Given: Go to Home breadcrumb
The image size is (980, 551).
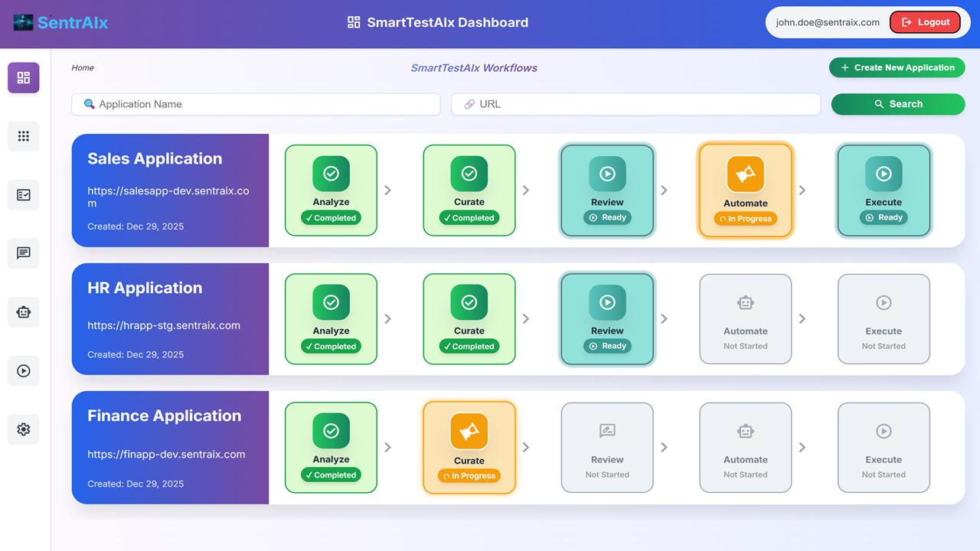Looking at the screenshot, I should (x=83, y=68).
